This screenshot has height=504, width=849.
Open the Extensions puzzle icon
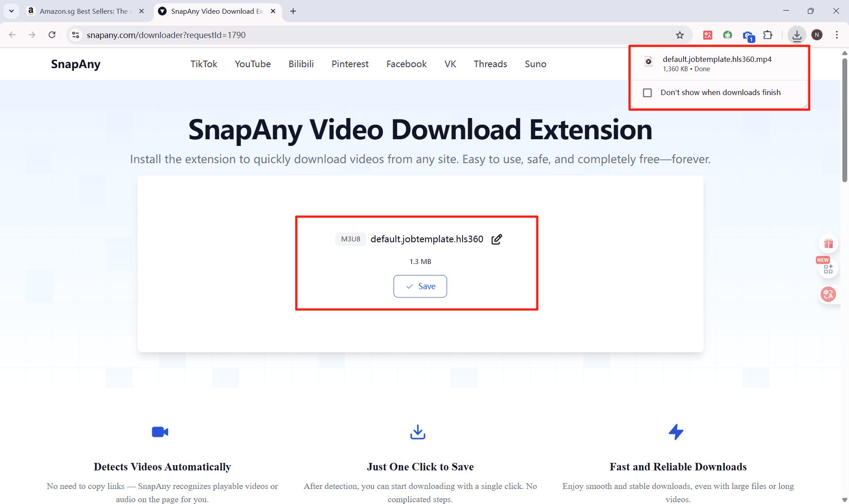coord(768,35)
